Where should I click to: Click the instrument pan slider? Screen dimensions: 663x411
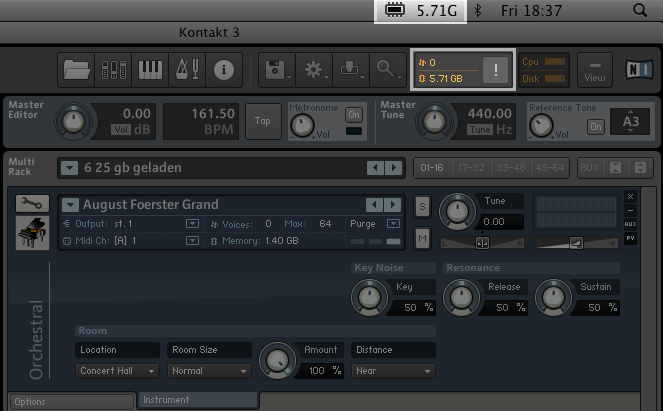[482, 243]
